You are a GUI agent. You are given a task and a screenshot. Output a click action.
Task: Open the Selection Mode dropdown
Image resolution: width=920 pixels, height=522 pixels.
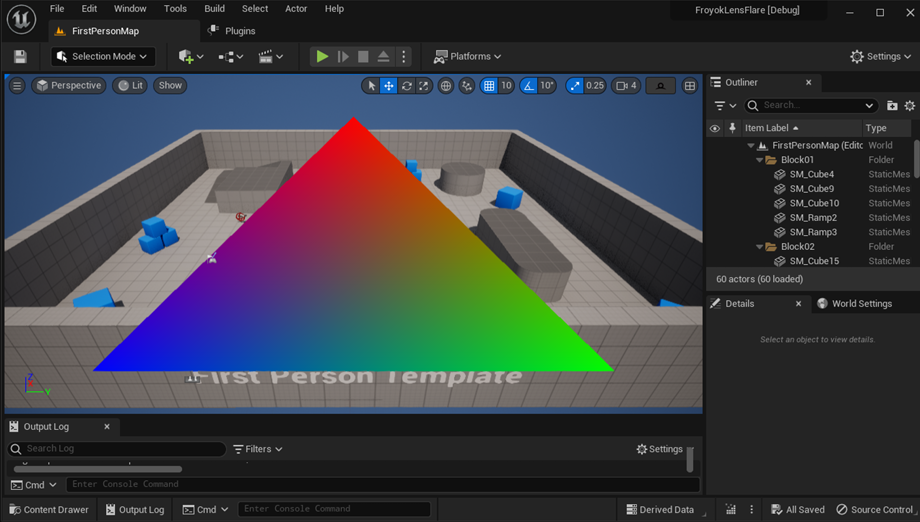pos(103,56)
